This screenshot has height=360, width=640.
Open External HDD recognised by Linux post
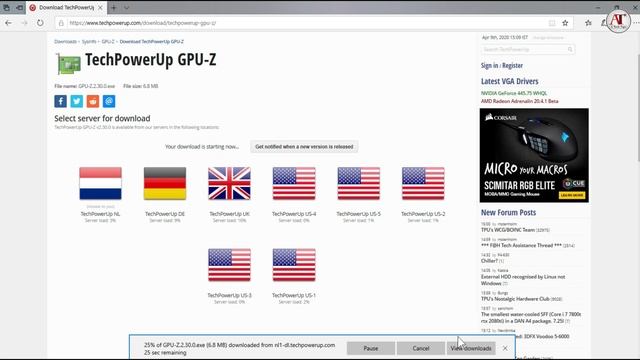pyautogui.click(x=523, y=280)
